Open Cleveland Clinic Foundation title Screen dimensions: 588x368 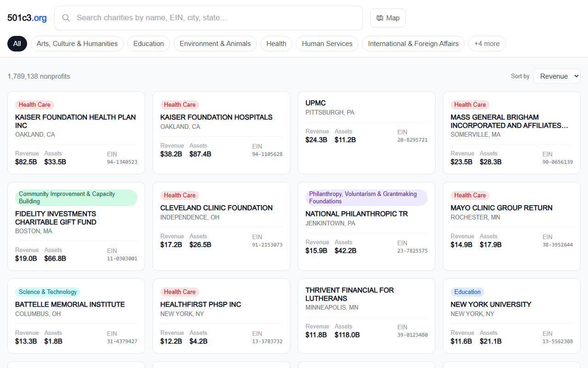216,208
